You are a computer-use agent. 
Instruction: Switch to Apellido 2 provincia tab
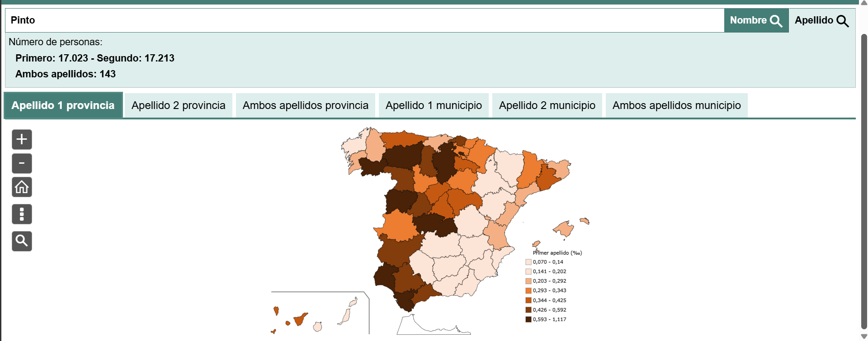coord(178,105)
